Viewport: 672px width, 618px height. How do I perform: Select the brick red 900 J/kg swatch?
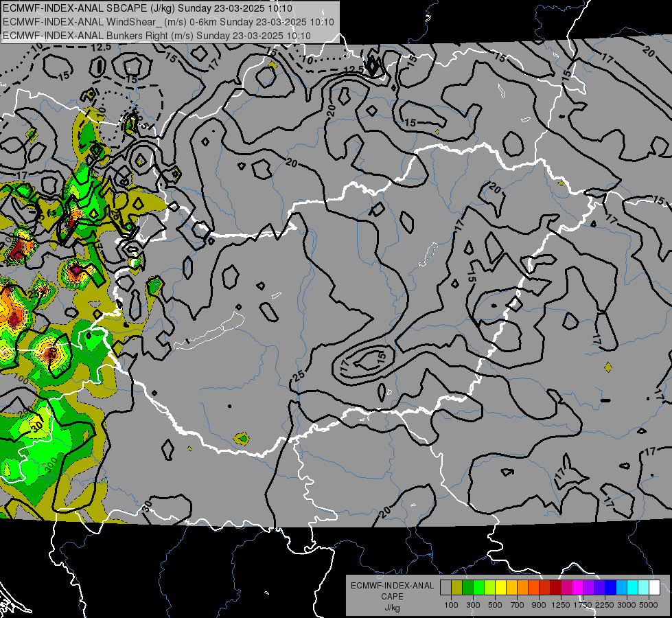tap(545, 588)
